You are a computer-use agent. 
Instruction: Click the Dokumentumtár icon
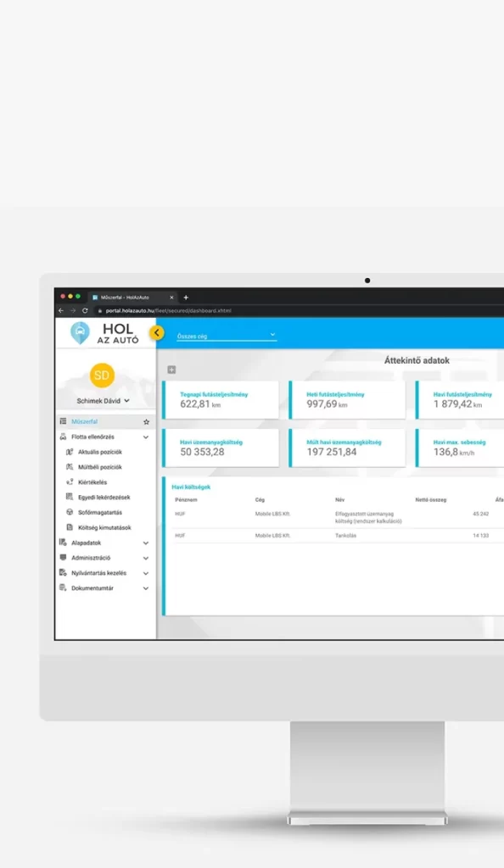click(x=63, y=588)
